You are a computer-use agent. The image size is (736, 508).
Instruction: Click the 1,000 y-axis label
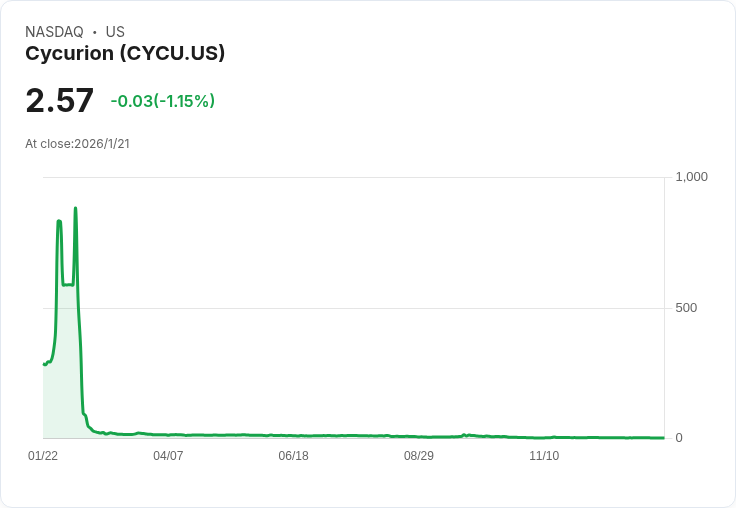click(x=691, y=177)
